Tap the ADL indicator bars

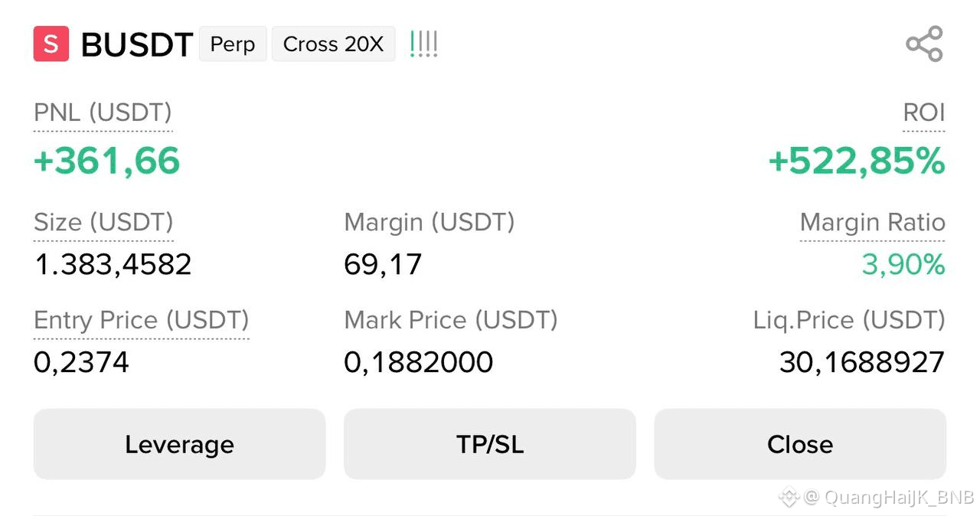click(x=423, y=44)
